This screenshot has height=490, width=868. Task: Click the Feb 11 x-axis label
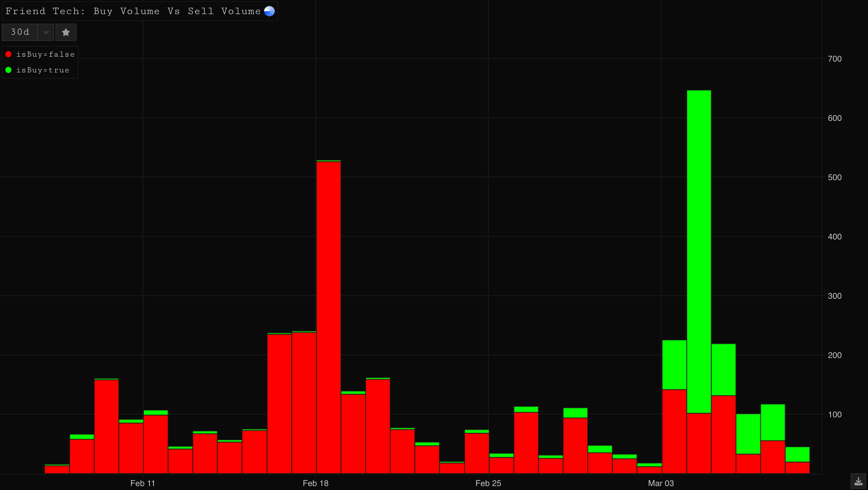coord(142,483)
